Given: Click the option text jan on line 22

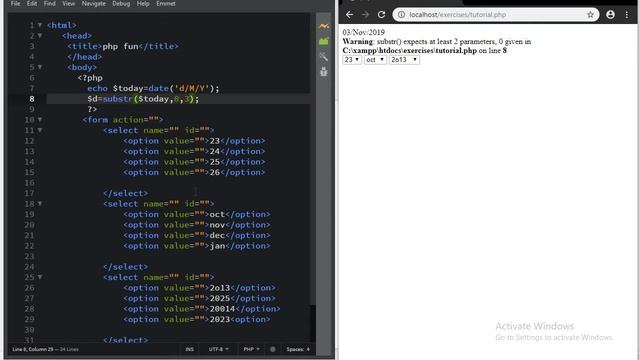Looking at the screenshot, I should pos(217,246).
